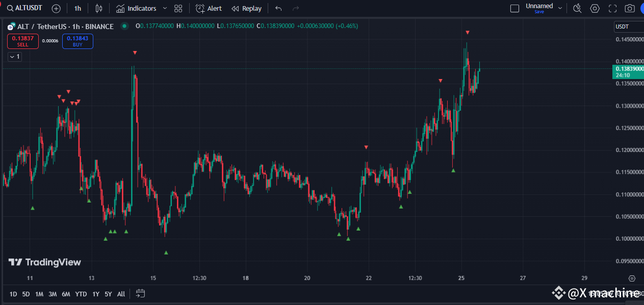This screenshot has height=305, width=644.
Task: Open the ALTUSDT symbol search
Action: tap(25, 8)
